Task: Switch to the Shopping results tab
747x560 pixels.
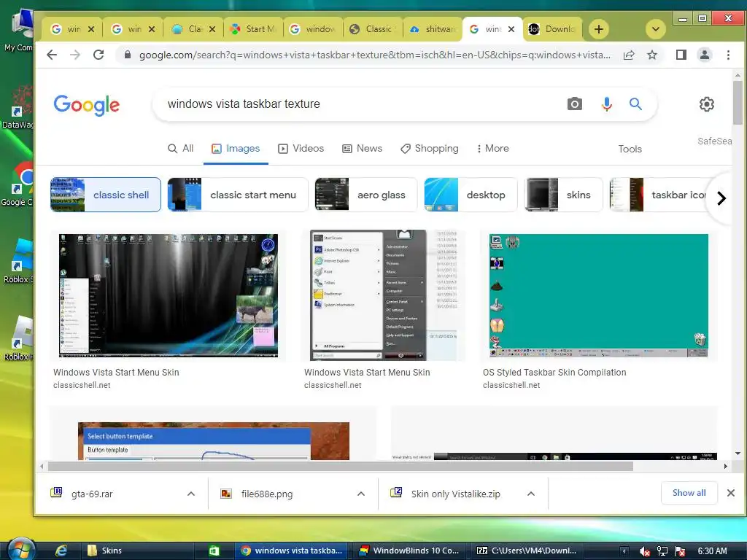Action: click(429, 149)
